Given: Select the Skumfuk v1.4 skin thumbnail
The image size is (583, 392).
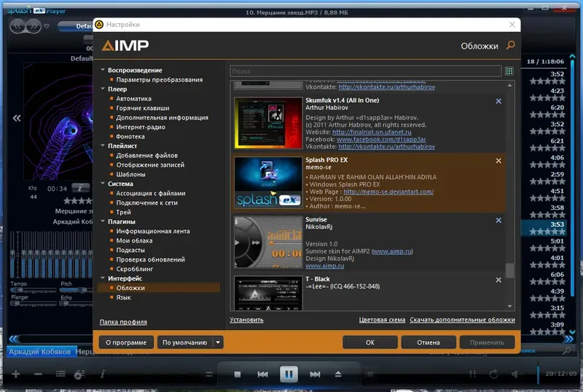Looking at the screenshot, I should pos(268,123).
